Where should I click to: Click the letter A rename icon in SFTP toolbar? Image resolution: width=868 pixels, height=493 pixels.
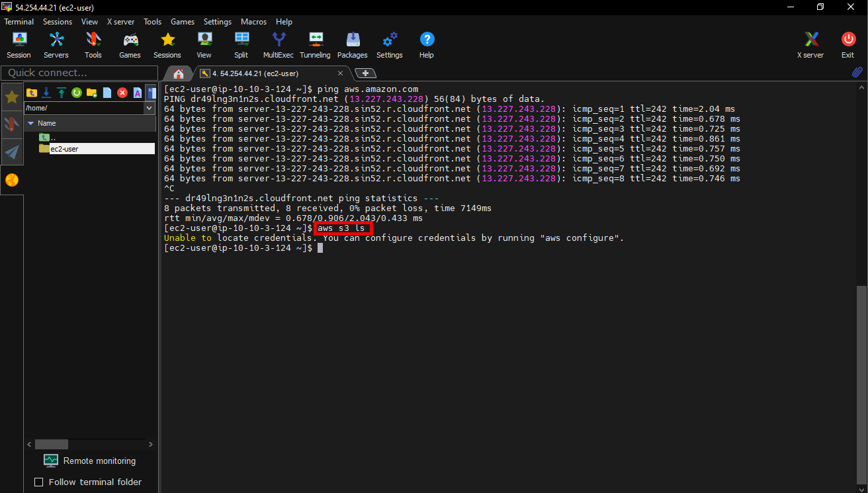[138, 93]
